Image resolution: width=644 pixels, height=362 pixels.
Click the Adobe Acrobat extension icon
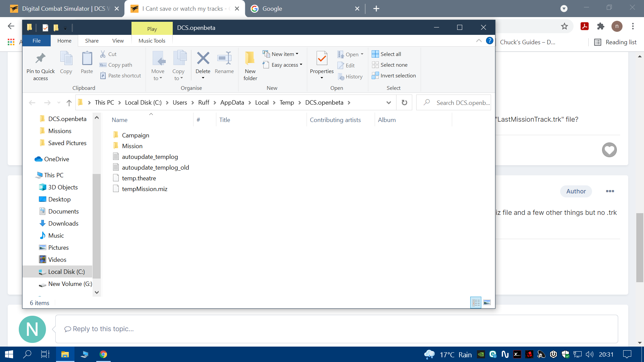[x=585, y=26]
